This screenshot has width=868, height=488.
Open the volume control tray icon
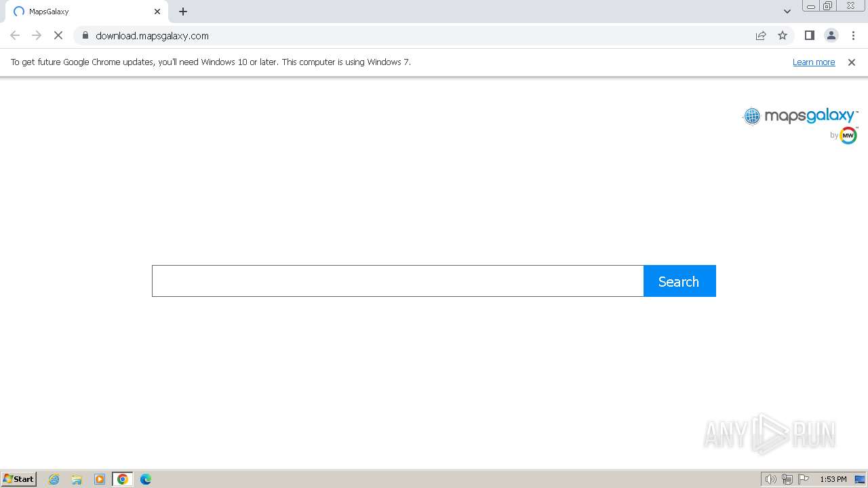pyautogui.click(x=770, y=479)
